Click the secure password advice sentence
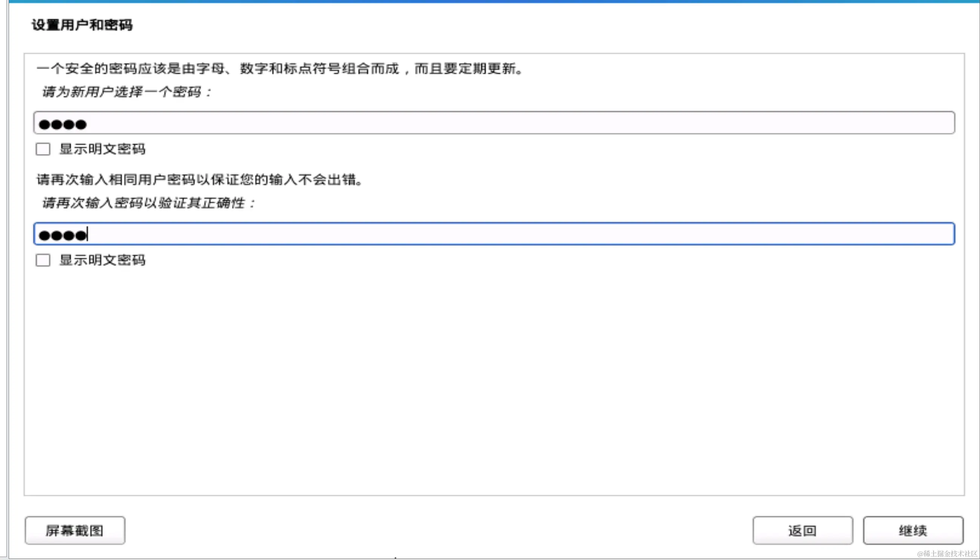Image resolution: width=980 pixels, height=560 pixels. [x=280, y=69]
